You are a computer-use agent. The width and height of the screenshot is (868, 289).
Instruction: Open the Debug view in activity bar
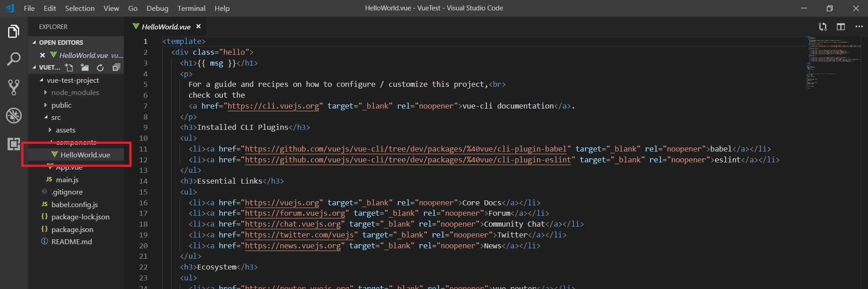14,116
